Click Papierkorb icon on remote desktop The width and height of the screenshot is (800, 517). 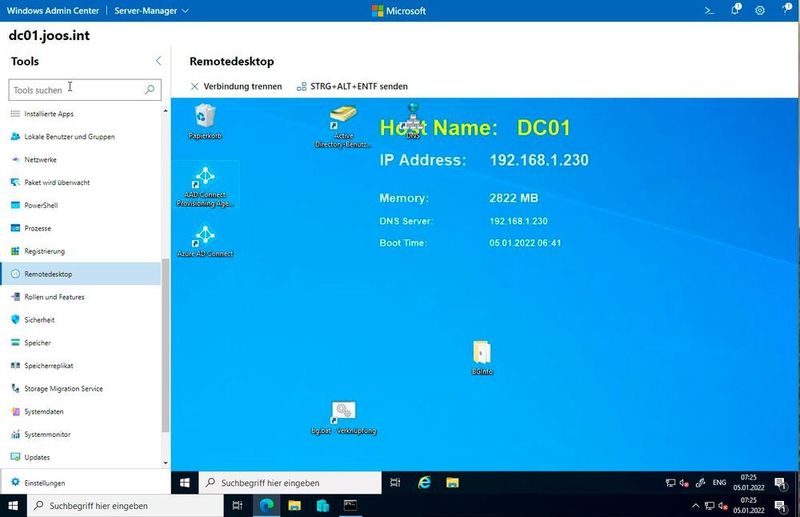pyautogui.click(x=205, y=121)
